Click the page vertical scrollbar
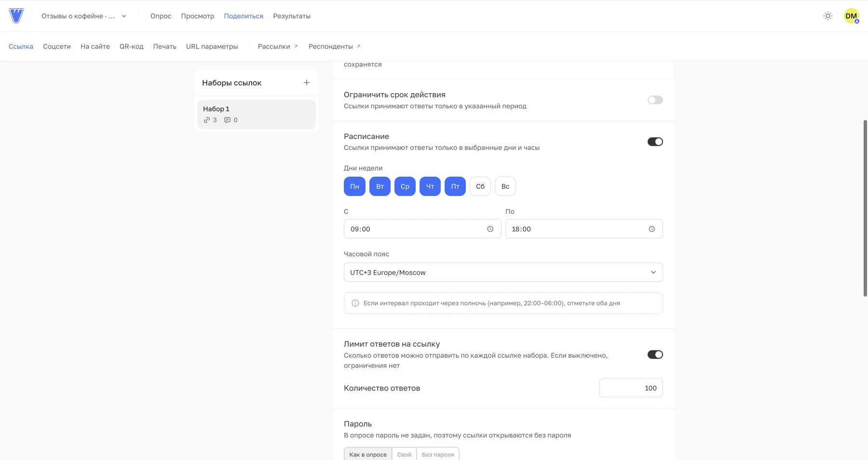The width and height of the screenshot is (868, 460). pyautogui.click(x=866, y=208)
